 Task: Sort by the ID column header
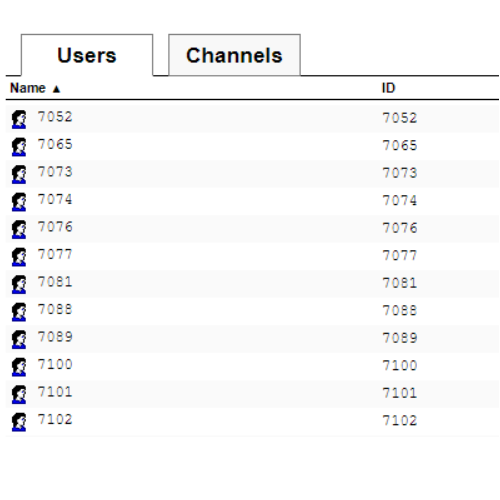pyautogui.click(x=388, y=88)
